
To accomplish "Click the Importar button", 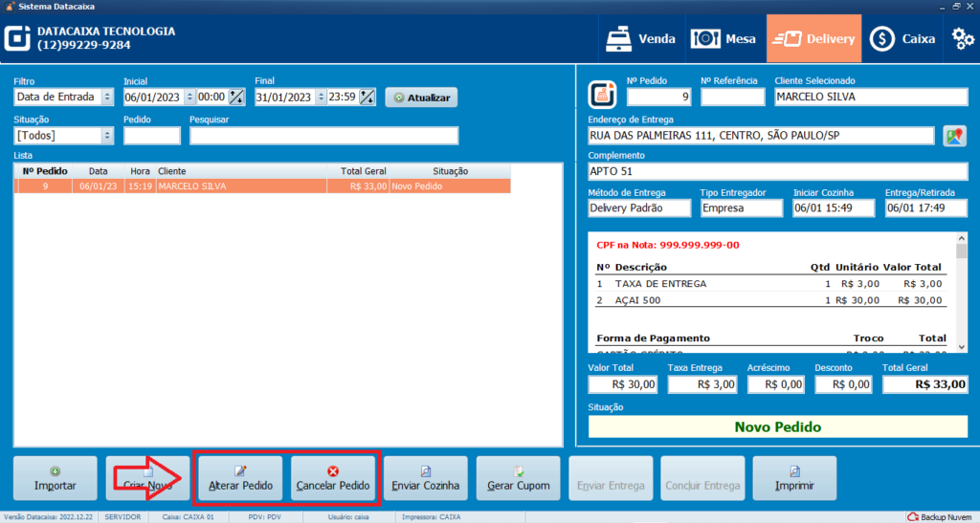I will tap(55, 478).
